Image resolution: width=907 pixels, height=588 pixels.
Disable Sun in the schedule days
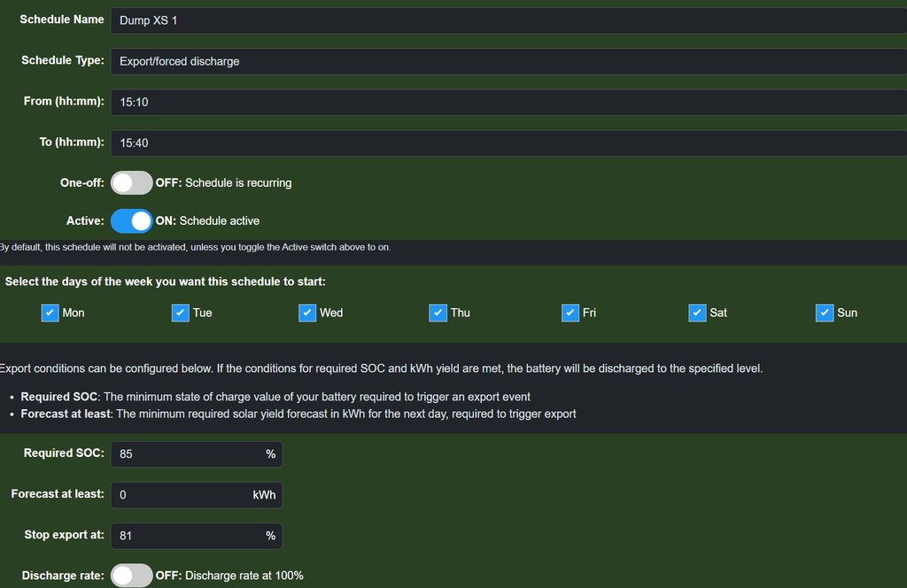pyautogui.click(x=825, y=313)
